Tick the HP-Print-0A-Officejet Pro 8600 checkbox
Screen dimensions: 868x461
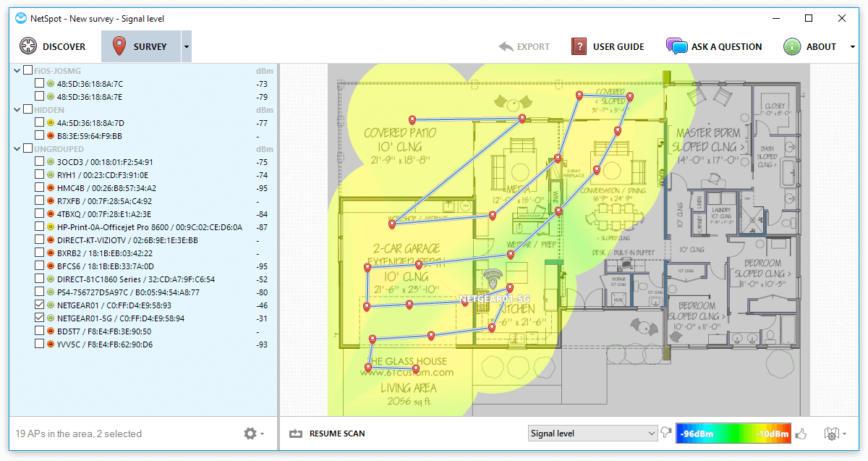[39, 227]
